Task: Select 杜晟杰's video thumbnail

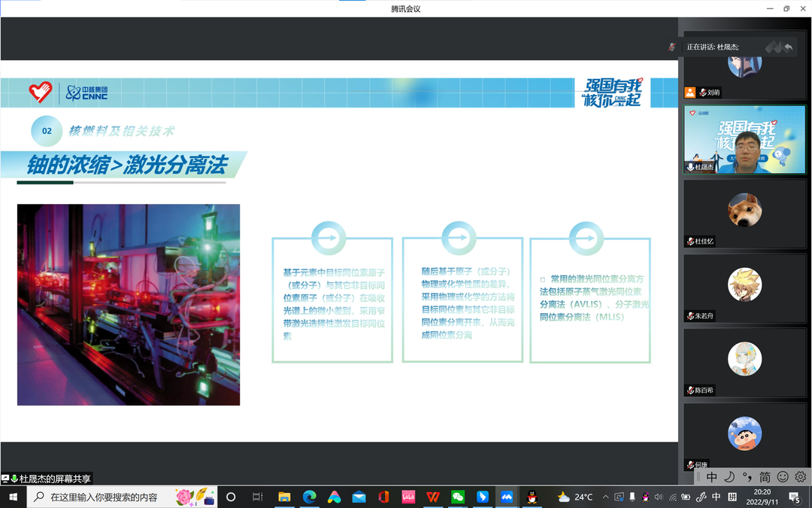Action: pyautogui.click(x=744, y=139)
